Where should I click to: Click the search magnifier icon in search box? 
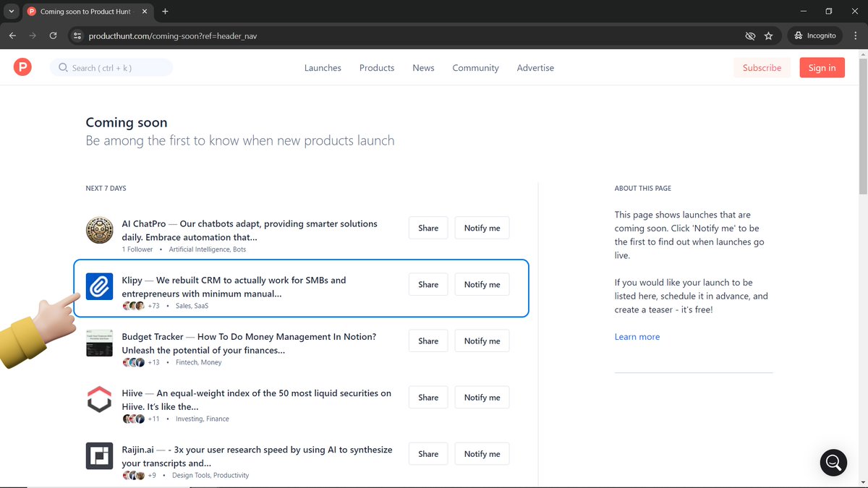tap(63, 68)
